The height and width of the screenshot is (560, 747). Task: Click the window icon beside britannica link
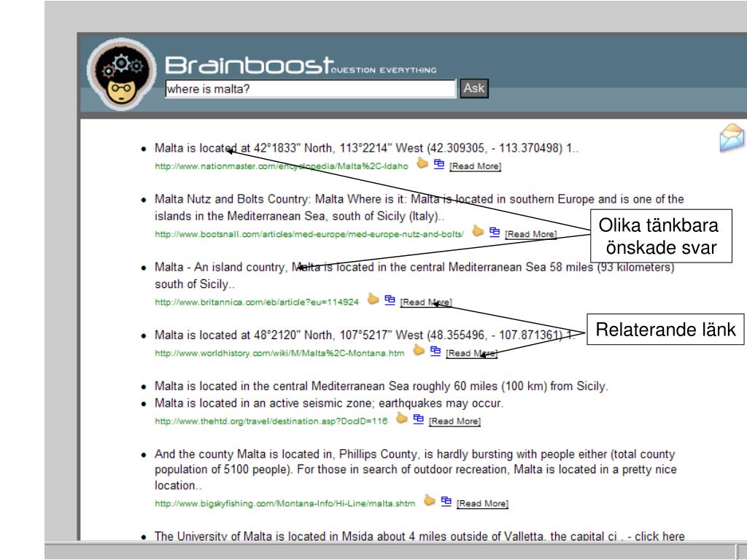pos(390,300)
